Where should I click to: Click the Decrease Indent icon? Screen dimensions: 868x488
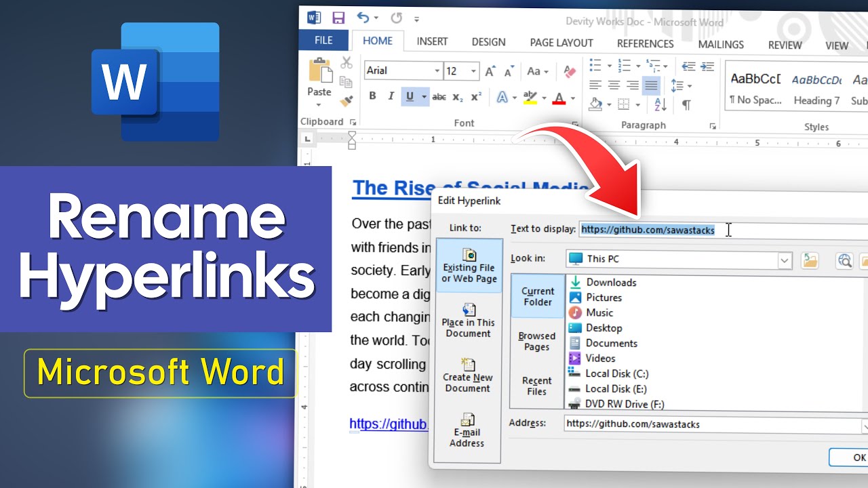tap(689, 66)
